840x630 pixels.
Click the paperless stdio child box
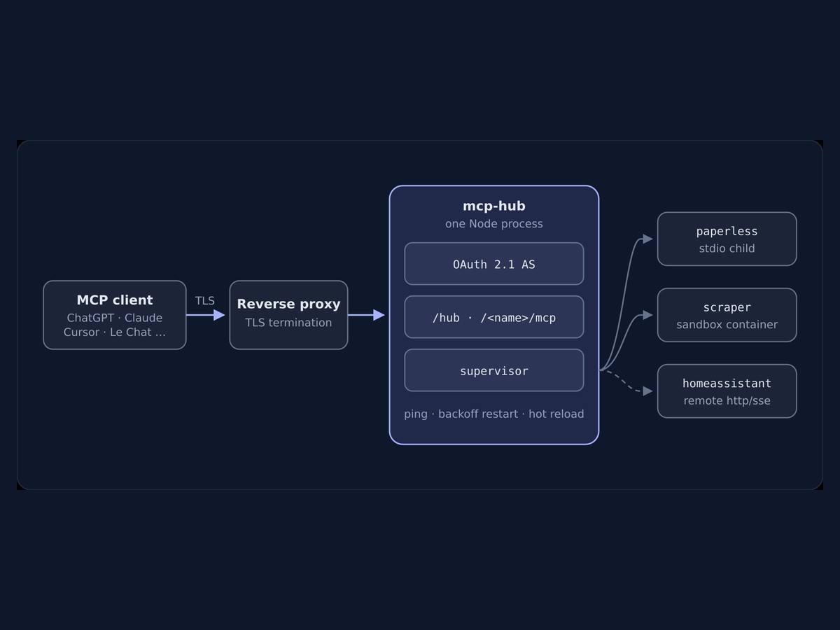pyautogui.click(x=727, y=239)
